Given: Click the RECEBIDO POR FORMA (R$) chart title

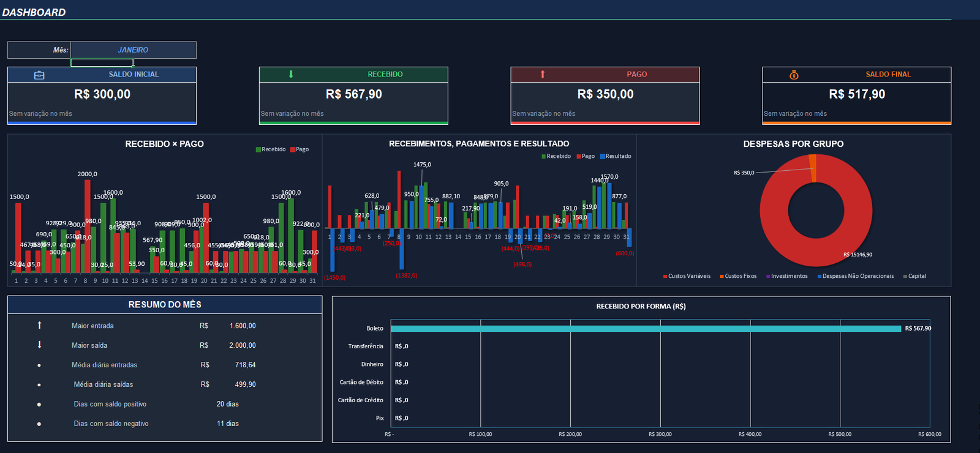Looking at the screenshot, I should 641,306.
